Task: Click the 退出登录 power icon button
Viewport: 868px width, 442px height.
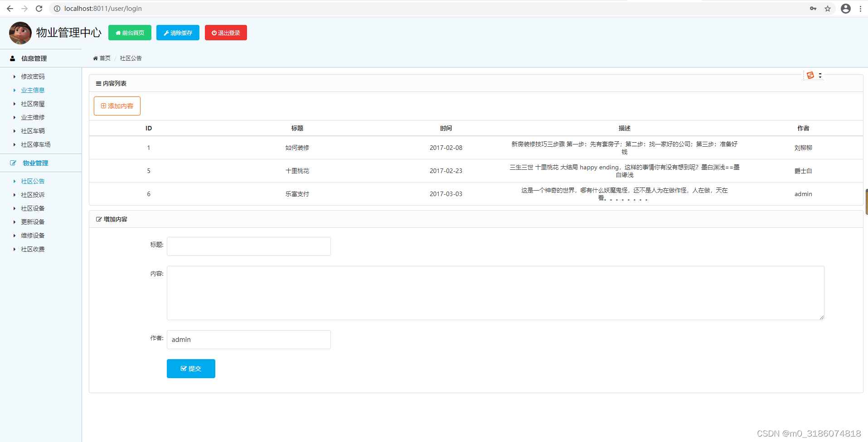Action: 225,33
